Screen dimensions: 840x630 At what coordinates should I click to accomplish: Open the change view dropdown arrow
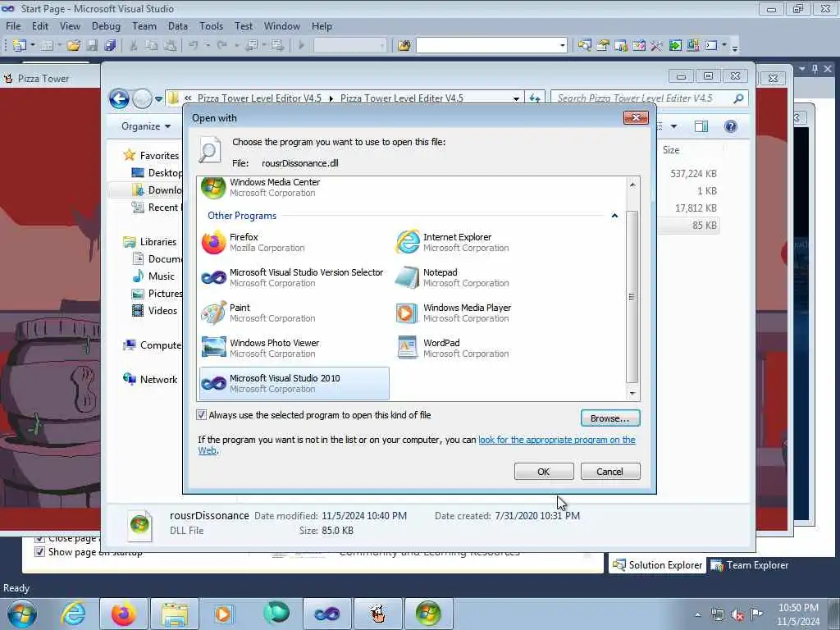[x=674, y=126]
